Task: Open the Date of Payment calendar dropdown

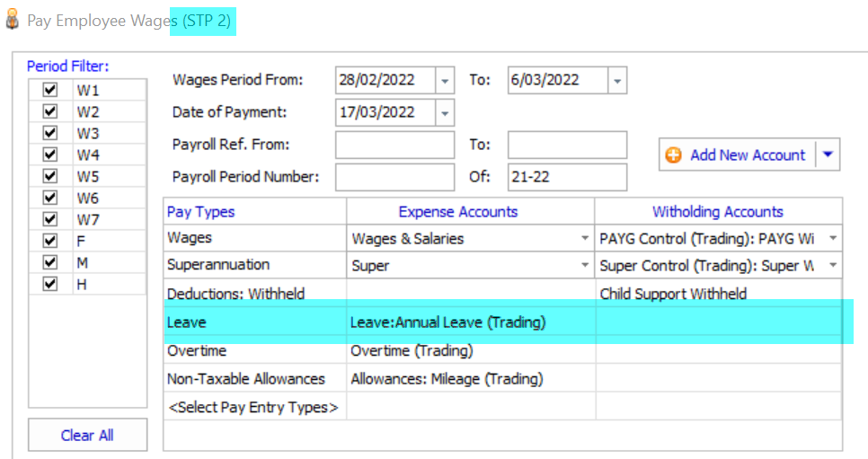Action: pos(445,112)
